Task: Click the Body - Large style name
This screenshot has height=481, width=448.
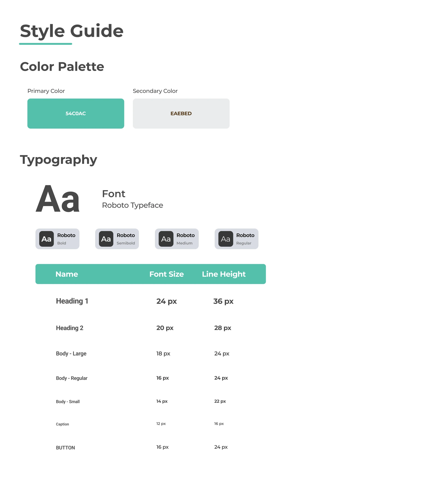Action: 71,354
